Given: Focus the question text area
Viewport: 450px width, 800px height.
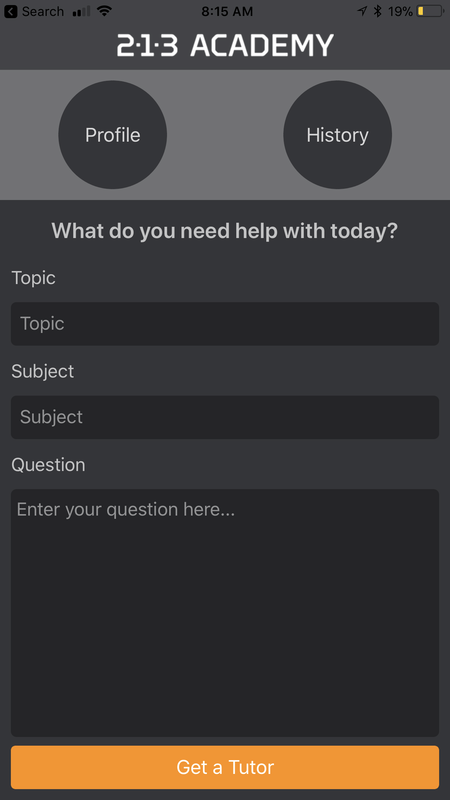Looking at the screenshot, I should click(x=225, y=613).
